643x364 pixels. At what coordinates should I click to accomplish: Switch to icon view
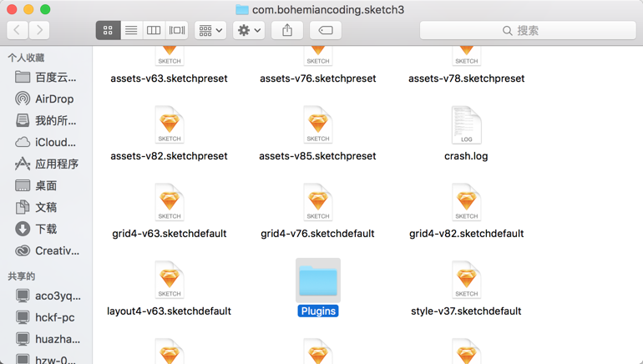[x=108, y=30]
